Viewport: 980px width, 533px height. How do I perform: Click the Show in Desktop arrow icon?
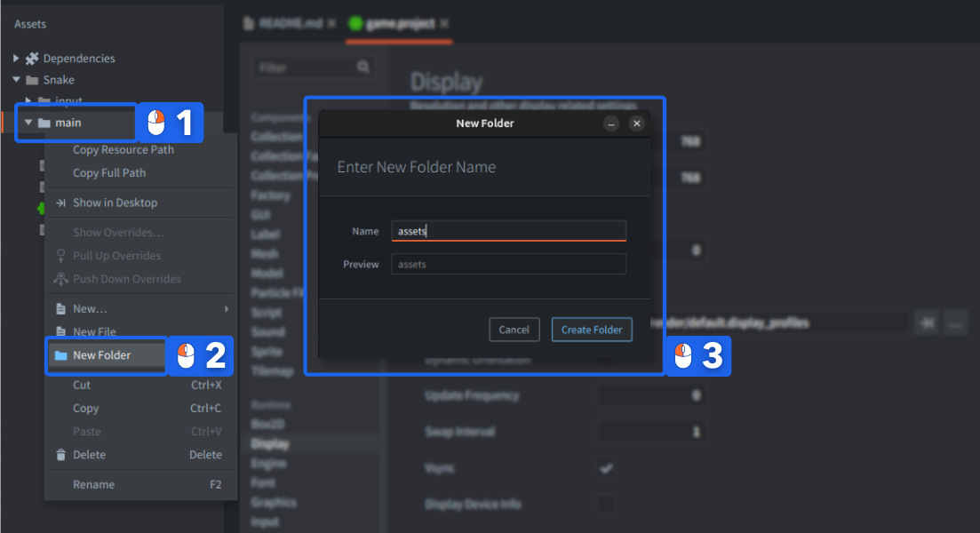[x=59, y=202]
